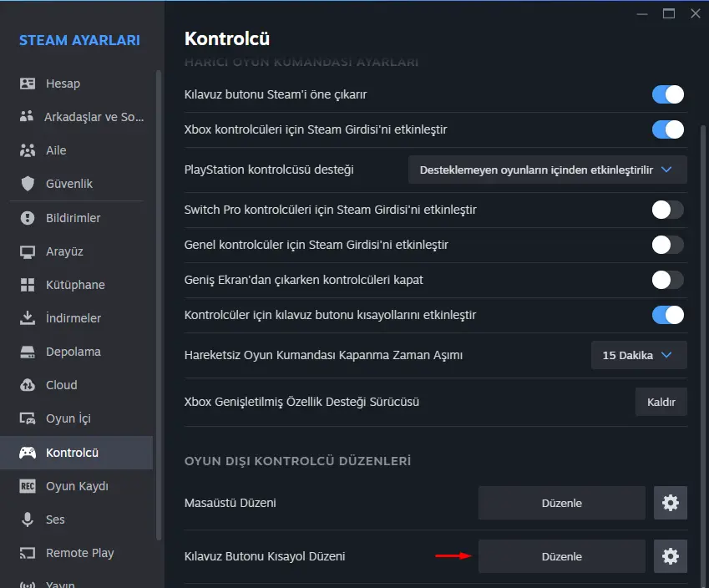Click the PlayStation kontrolcüsü desteği label
This screenshot has width=709, height=588.
tap(269, 170)
